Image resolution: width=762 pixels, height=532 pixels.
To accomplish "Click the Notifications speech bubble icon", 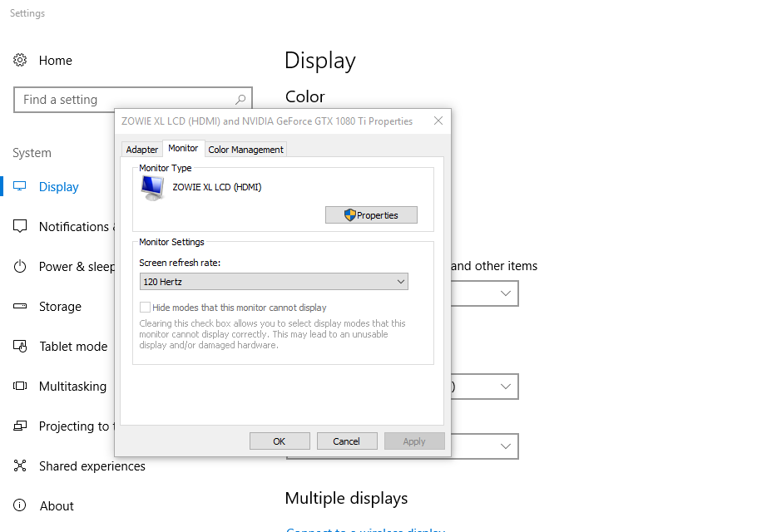I will coord(20,226).
